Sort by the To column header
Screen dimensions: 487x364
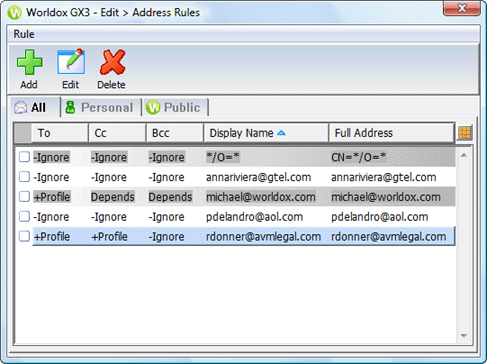point(60,133)
